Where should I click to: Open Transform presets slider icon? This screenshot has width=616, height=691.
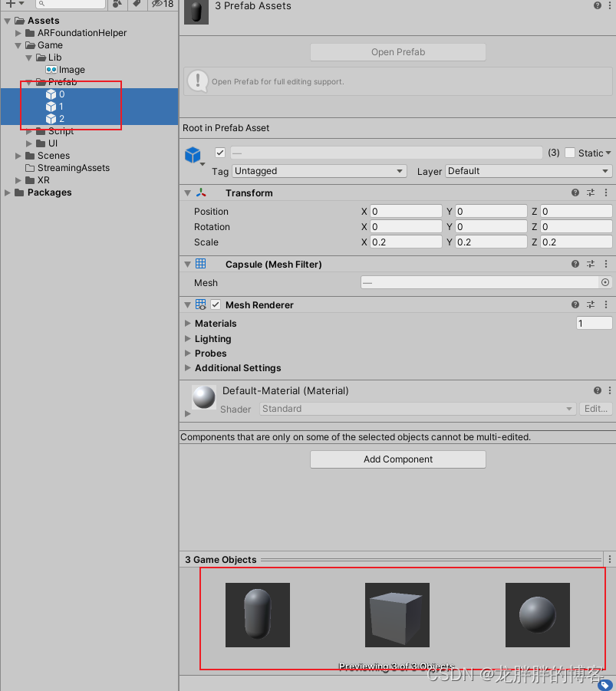(591, 192)
